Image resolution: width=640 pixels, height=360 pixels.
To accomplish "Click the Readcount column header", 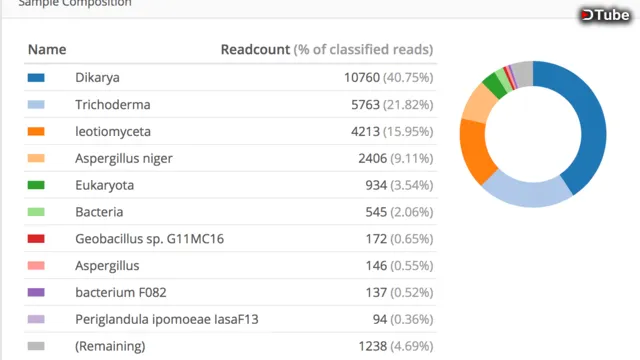I will click(255, 49).
